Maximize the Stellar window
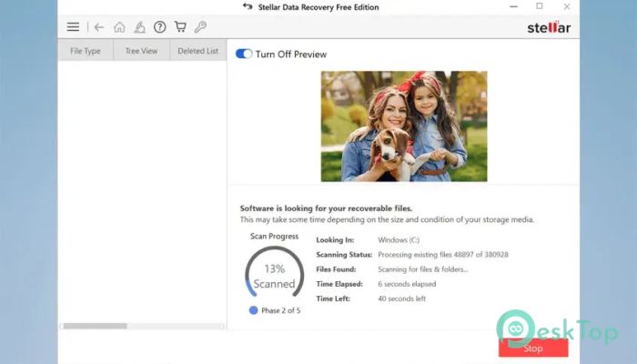The height and width of the screenshot is (364, 637). tap(540, 6)
